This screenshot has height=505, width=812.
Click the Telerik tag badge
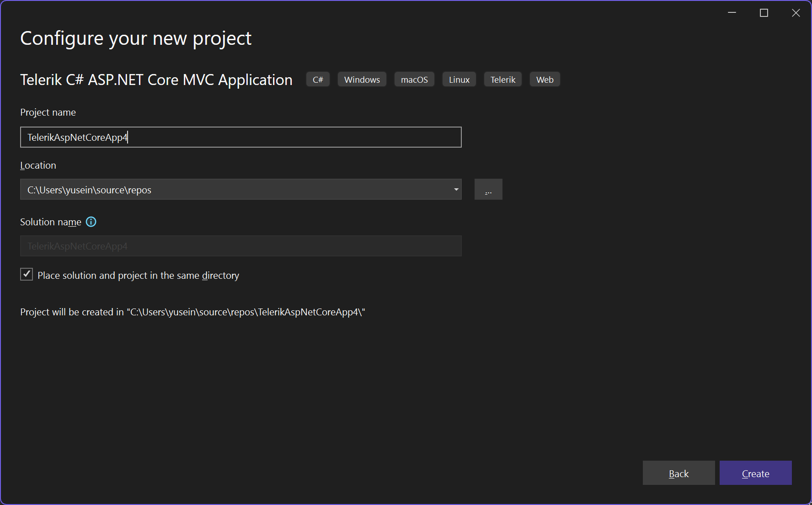(502, 80)
